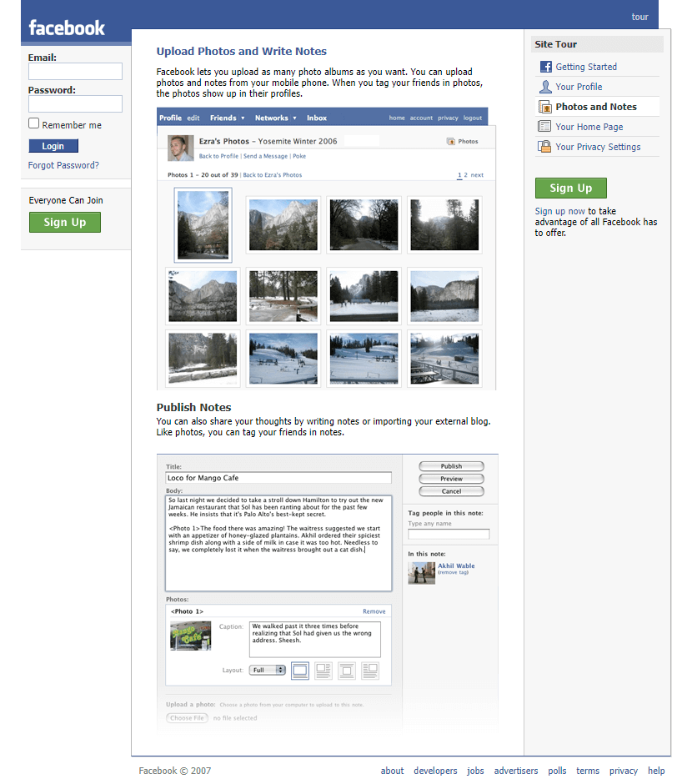Image resolution: width=692 pixels, height=784 pixels.
Task: Click the Remove link for Photo 1
Action: [374, 611]
